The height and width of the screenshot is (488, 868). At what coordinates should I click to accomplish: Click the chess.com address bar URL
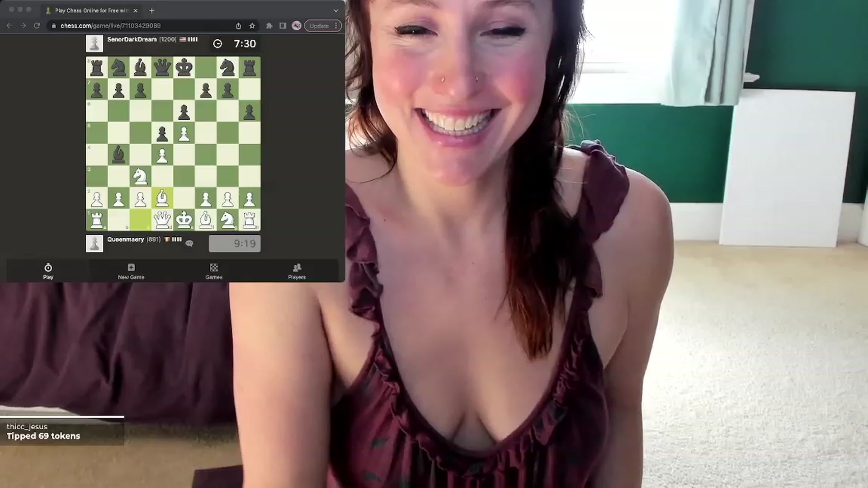(x=110, y=26)
